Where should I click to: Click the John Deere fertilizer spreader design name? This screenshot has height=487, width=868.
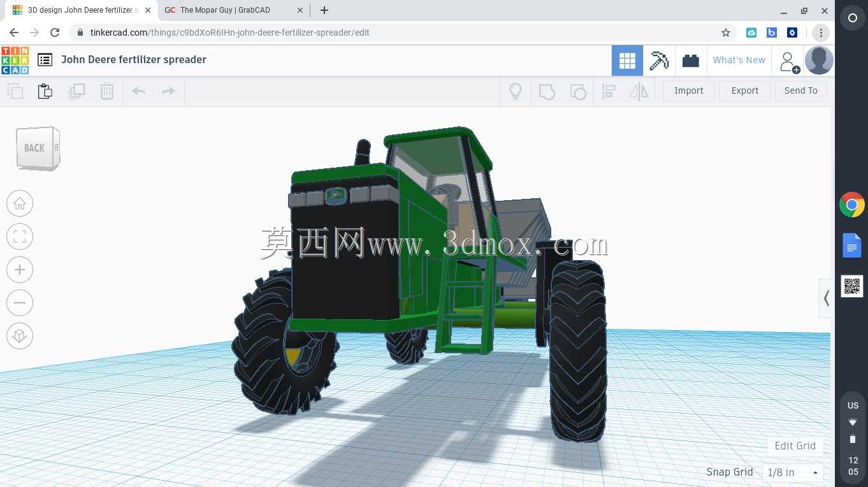pyautogui.click(x=134, y=59)
